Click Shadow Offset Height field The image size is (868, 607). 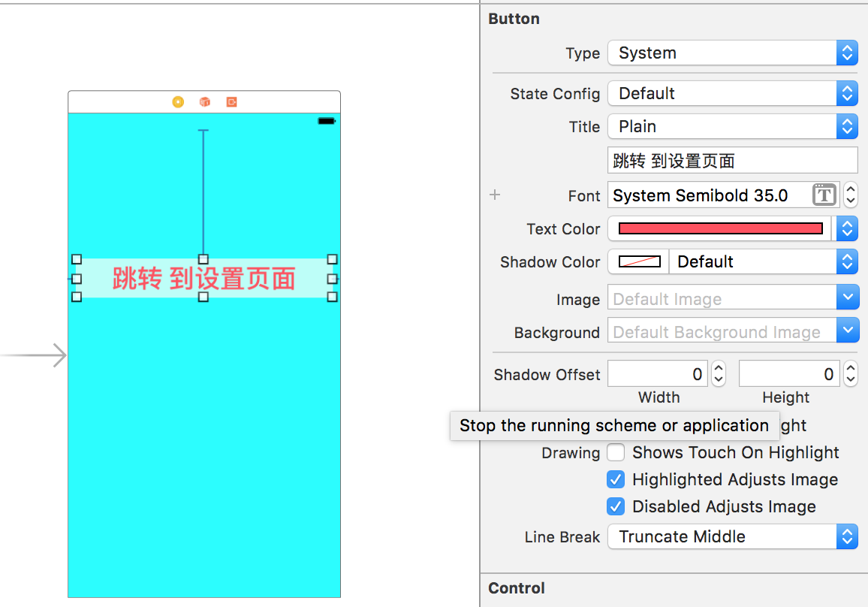(789, 374)
